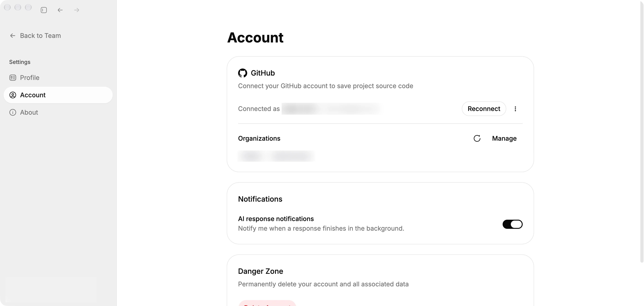644x306 pixels.
Task: Click the 'Connected as' label
Action: coord(259,109)
